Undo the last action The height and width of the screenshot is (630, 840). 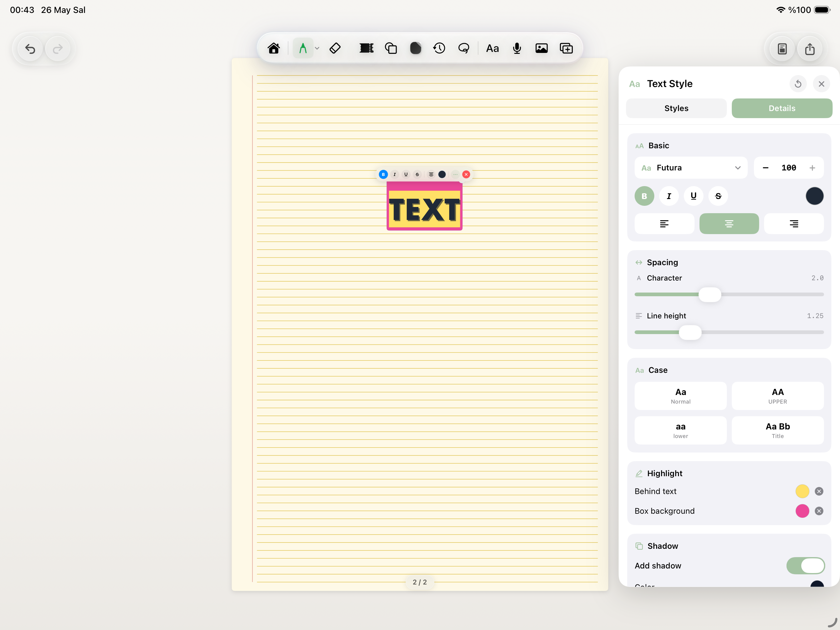click(30, 49)
